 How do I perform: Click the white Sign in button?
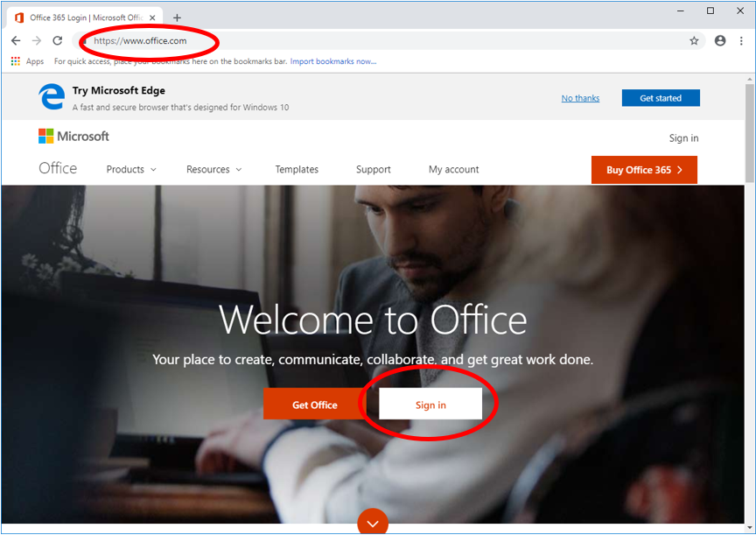click(x=430, y=405)
